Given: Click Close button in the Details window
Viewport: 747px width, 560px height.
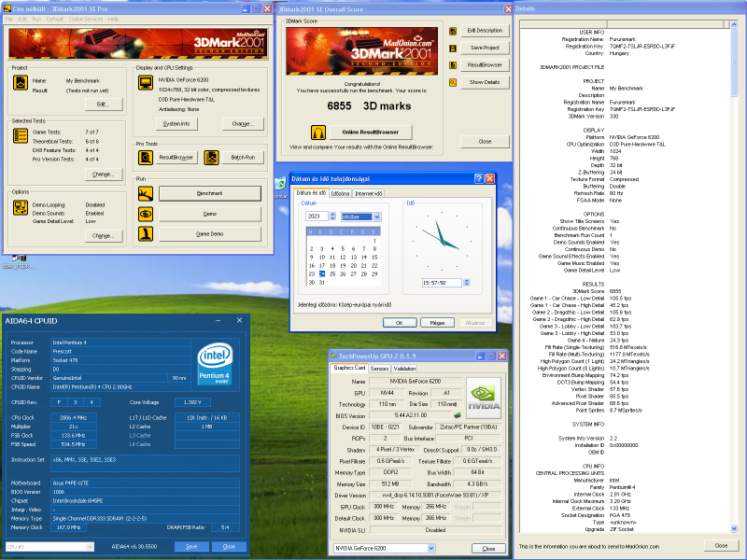Looking at the screenshot, I should (x=721, y=546).
